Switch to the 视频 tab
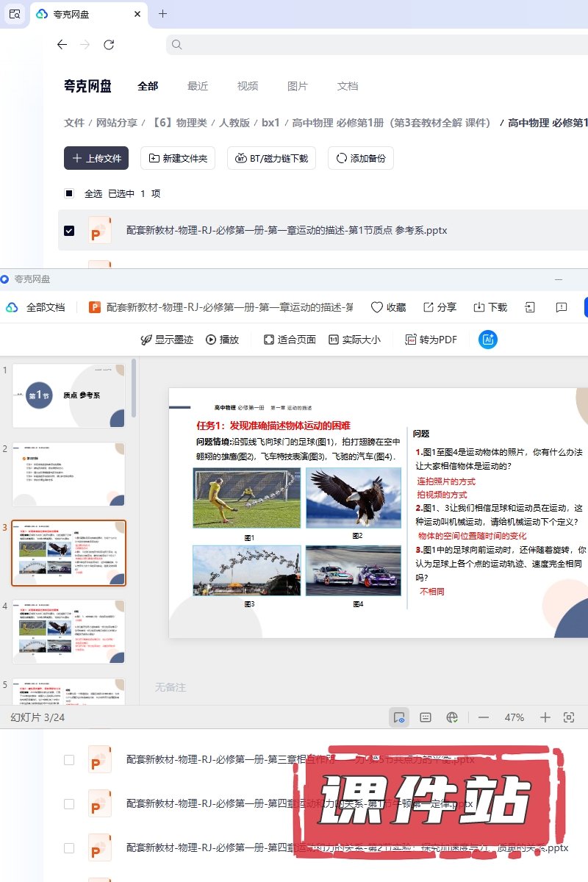Image resolution: width=588 pixels, height=882 pixels. (x=248, y=86)
